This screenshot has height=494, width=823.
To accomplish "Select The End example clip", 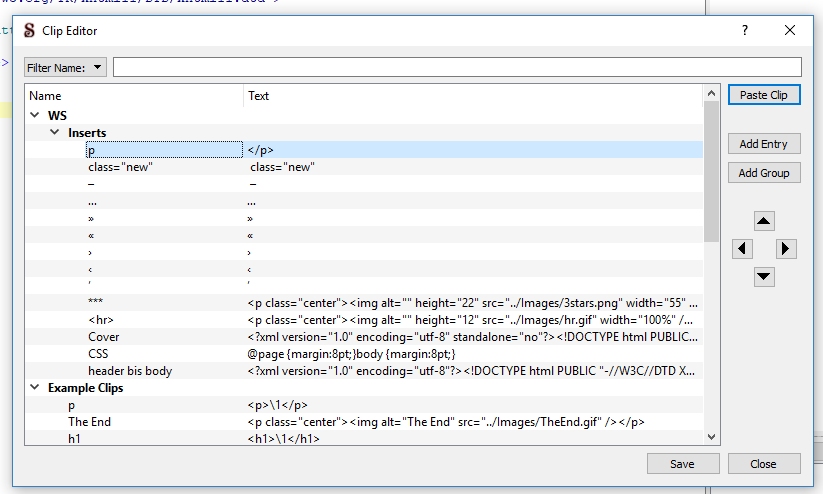I will click(90, 422).
